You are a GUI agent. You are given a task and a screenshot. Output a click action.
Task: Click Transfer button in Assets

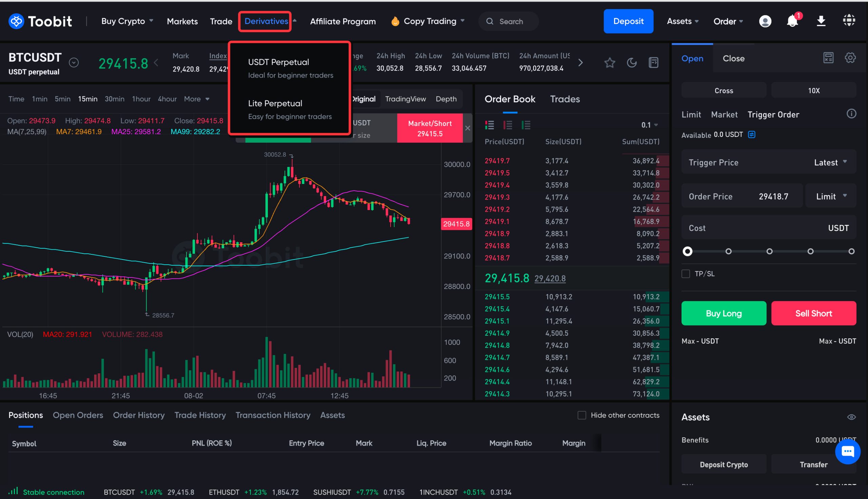813,464
